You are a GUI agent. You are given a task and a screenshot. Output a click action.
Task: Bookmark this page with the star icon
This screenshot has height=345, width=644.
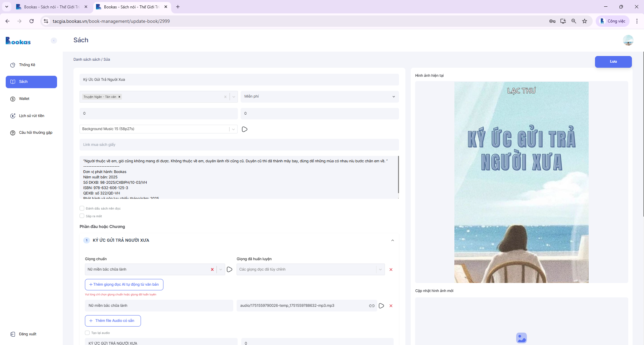pyautogui.click(x=585, y=21)
